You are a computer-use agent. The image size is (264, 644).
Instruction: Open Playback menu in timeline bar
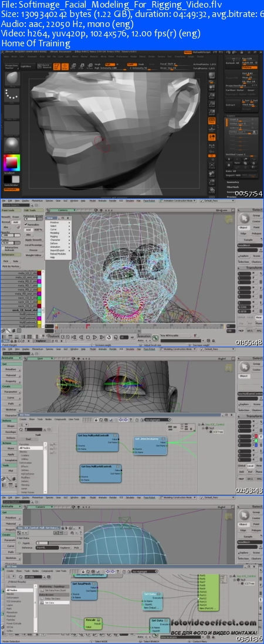[54, 335]
